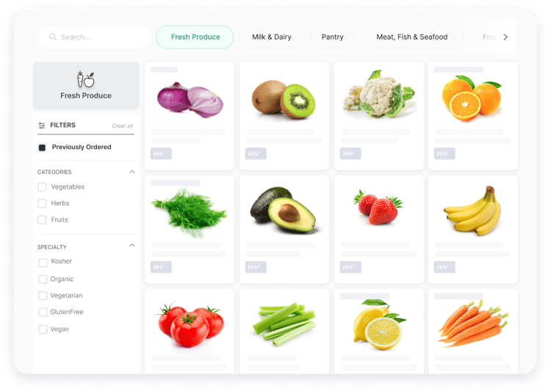Click into the Search input field
Screen dimensions: 551x392
[x=94, y=37]
